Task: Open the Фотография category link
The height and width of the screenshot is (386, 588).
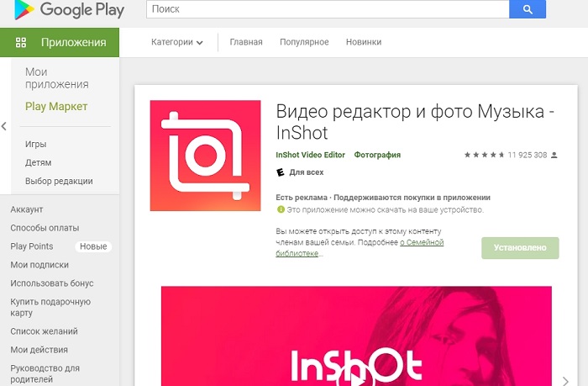Action: point(377,155)
